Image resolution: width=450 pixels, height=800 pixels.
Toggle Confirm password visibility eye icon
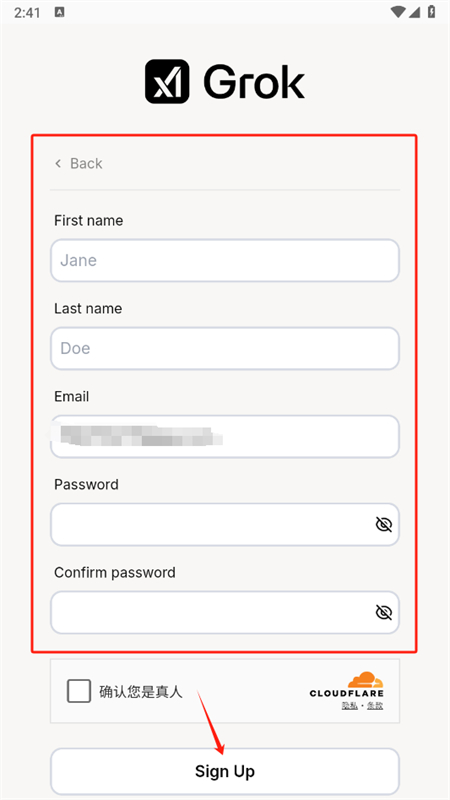tap(383, 612)
